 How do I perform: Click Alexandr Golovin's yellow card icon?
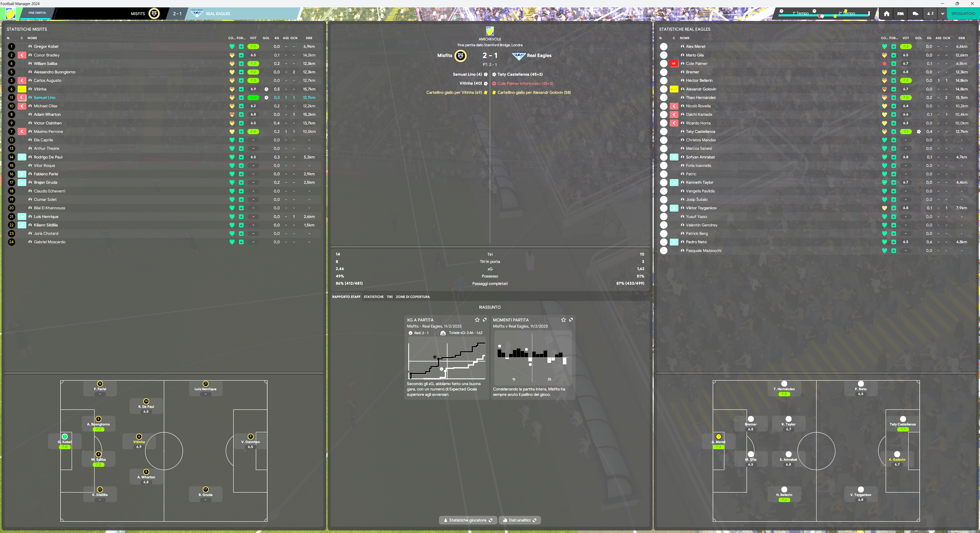point(674,89)
